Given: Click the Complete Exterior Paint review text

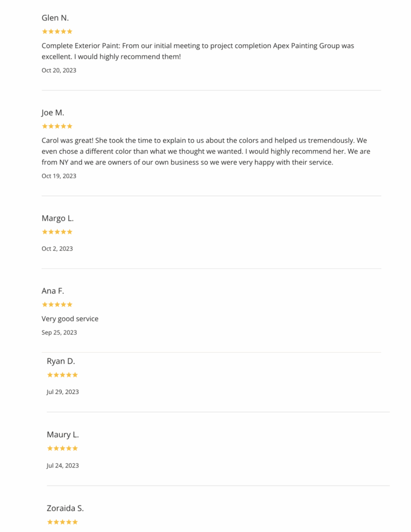Looking at the screenshot, I should [198, 51].
